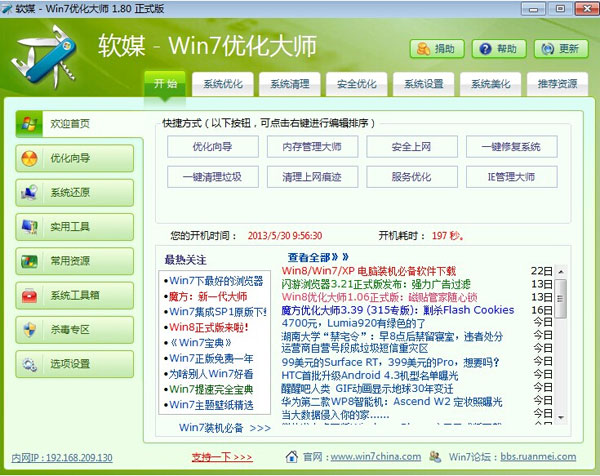Image resolution: width=600 pixels, height=476 pixels.
Task: Open news 4700元，Lumia920有绿色的了
Action: coord(354,323)
